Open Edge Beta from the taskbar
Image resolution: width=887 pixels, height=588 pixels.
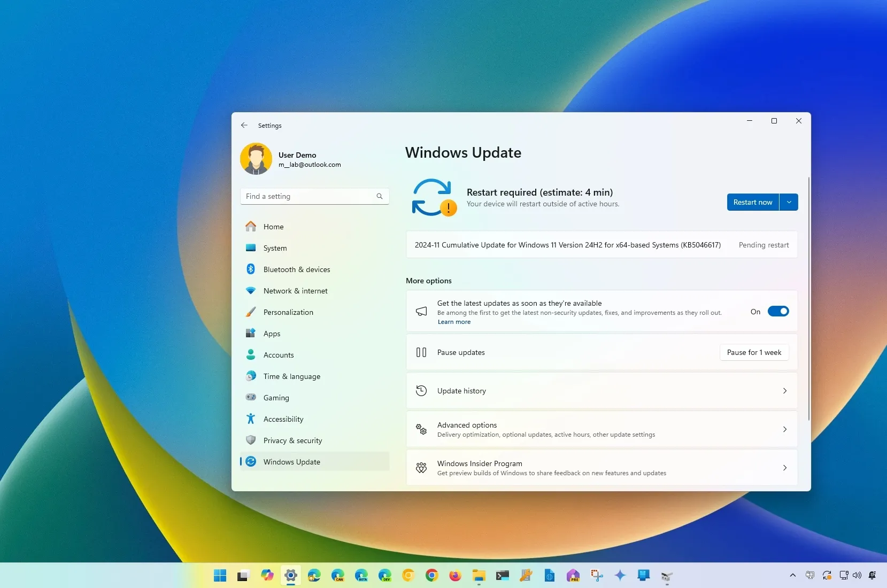pos(361,575)
